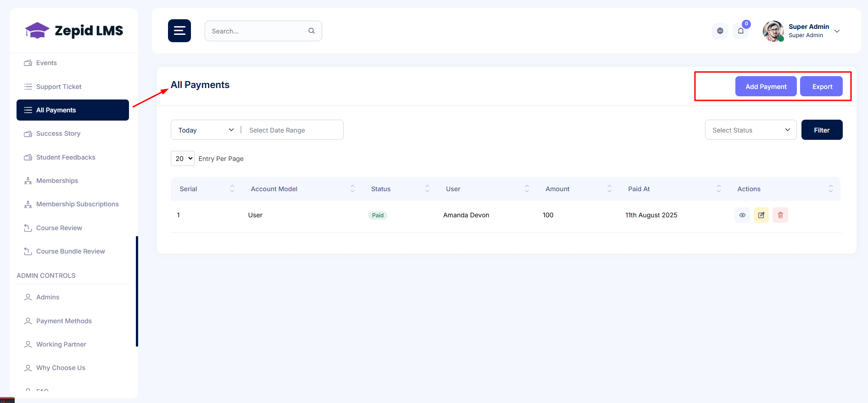Change the 20 entries per page dropdown
The width and height of the screenshot is (868, 403).
(x=183, y=158)
